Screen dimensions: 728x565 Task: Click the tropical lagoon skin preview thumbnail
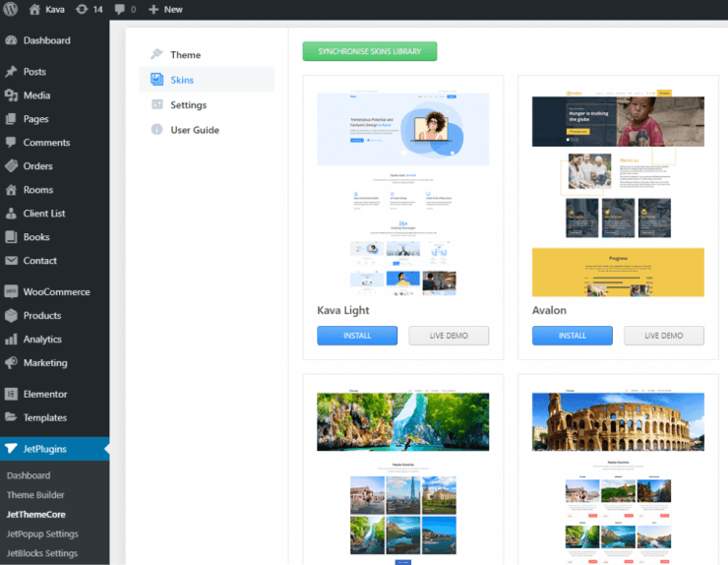tap(403, 476)
